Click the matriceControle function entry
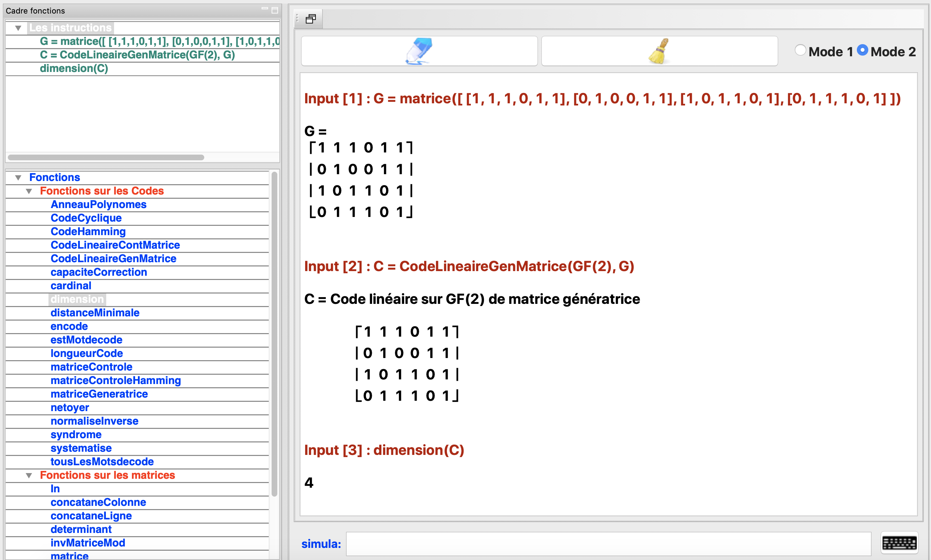 tap(91, 367)
